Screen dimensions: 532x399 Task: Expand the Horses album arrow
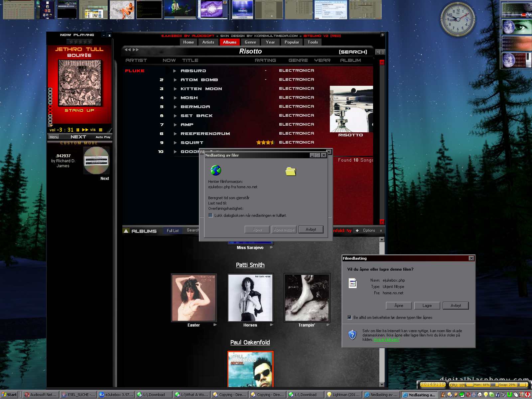coord(272,325)
